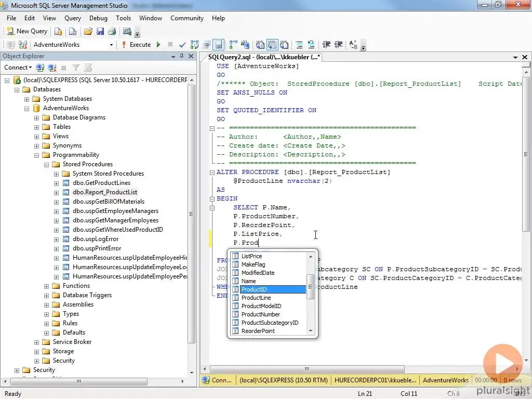Click Comment Out Selected Lines icon
The image size is (532, 399).
coord(299,45)
